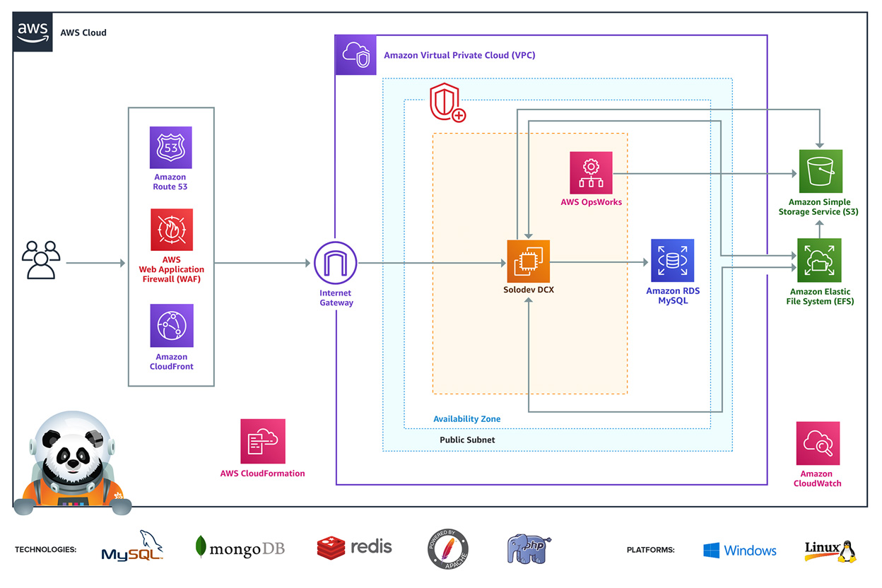Click the 'PLATFORMS:' label
This screenshot has width=882, height=588.
tap(650, 550)
